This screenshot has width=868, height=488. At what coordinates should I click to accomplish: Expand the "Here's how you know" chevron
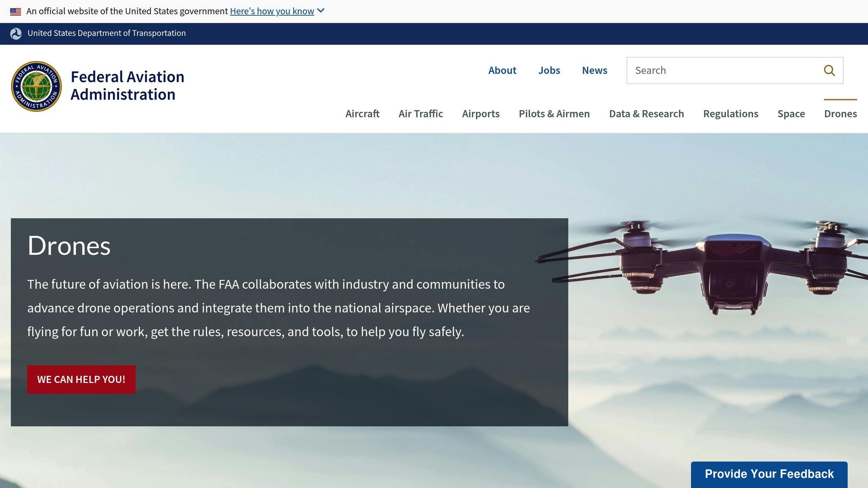click(321, 11)
